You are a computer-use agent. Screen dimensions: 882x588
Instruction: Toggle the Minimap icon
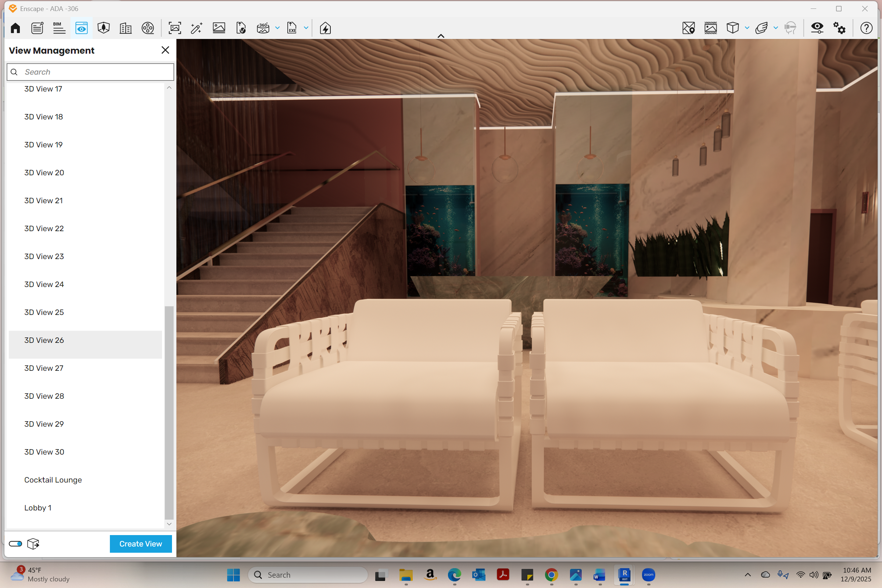pyautogui.click(x=688, y=28)
